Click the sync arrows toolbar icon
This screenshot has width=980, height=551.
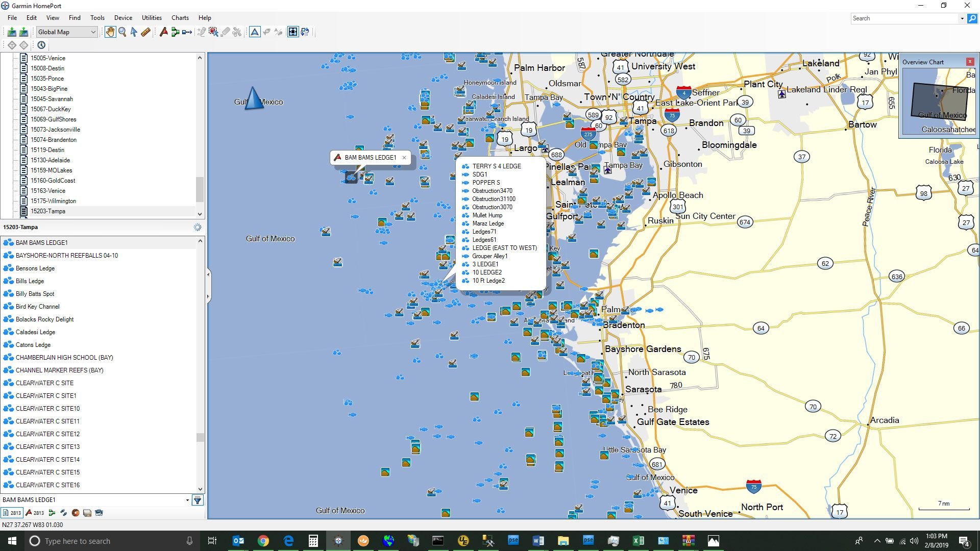(305, 32)
